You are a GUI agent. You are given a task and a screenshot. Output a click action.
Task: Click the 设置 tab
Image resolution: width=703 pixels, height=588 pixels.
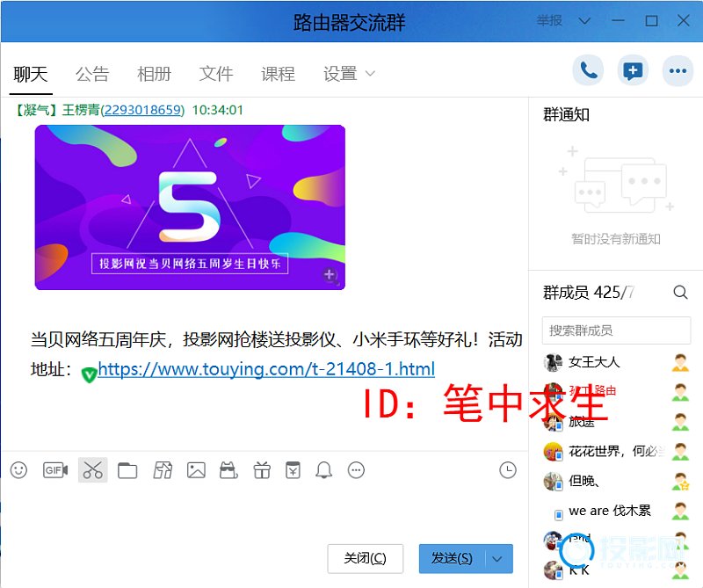(x=340, y=74)
